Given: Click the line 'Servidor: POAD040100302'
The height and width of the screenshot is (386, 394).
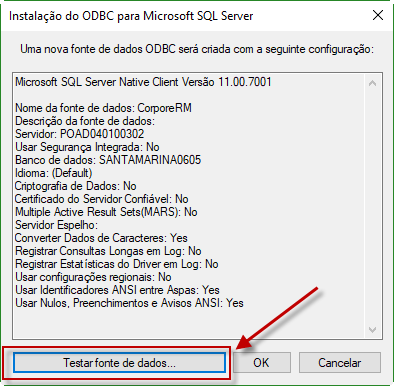Looking at the screenshot, I should [x=80, y=134].
